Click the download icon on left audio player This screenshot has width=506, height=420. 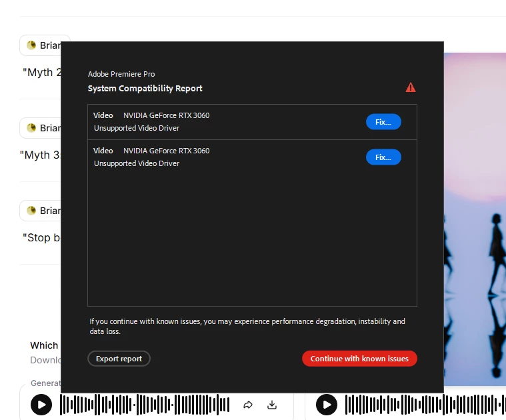pos(272,405)
